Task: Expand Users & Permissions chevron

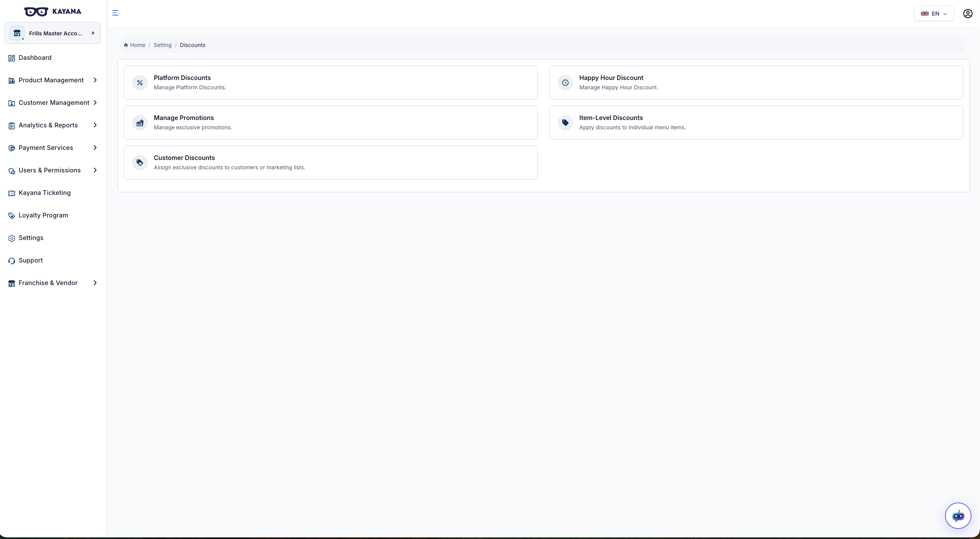Action: click(95, 170)
